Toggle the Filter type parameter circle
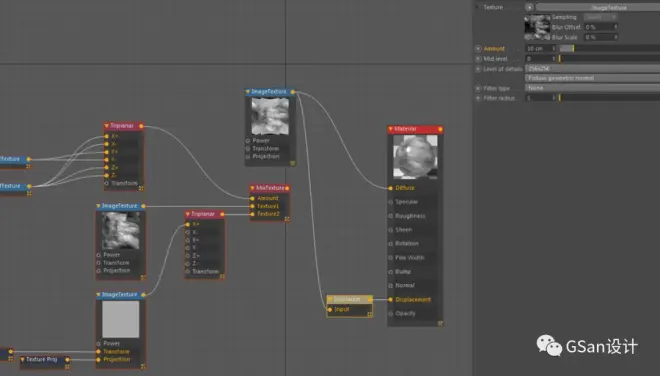 pyautogui.click(x=478, y=88)
